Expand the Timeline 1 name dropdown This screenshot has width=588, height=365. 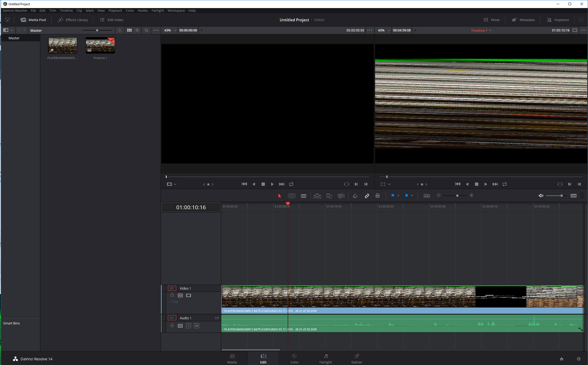click(491, 30)
